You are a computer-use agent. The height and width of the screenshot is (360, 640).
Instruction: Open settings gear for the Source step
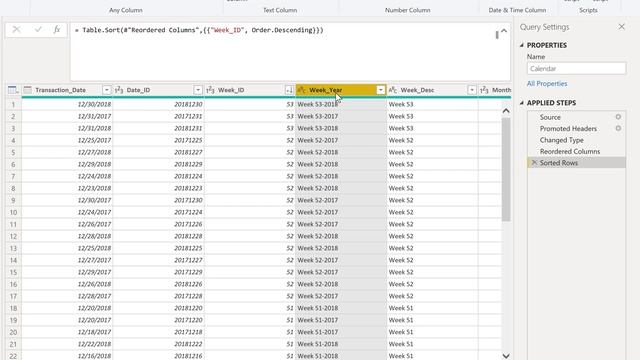[x=618, y=117]
